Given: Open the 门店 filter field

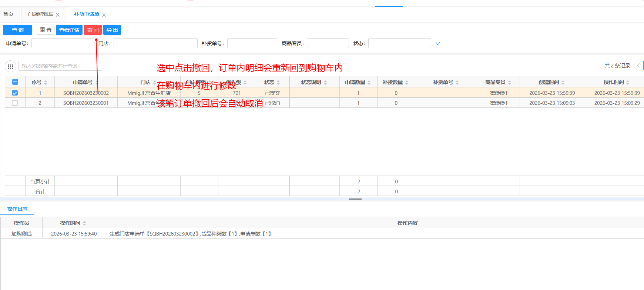Looking at the screenshot, I should tap(155, 43).
